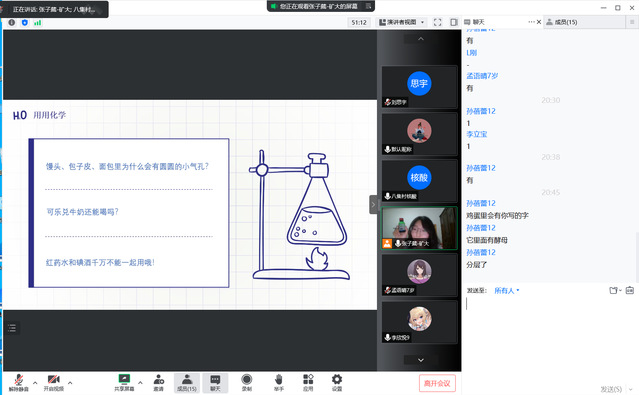Enter full screen mode icon
This screenshot has height=395, width=639.
(x=438, y=22)
